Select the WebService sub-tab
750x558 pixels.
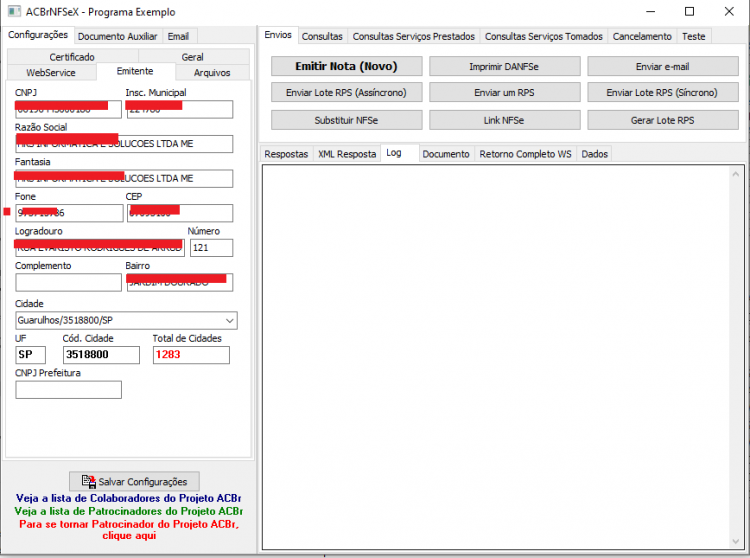(51, 73)
